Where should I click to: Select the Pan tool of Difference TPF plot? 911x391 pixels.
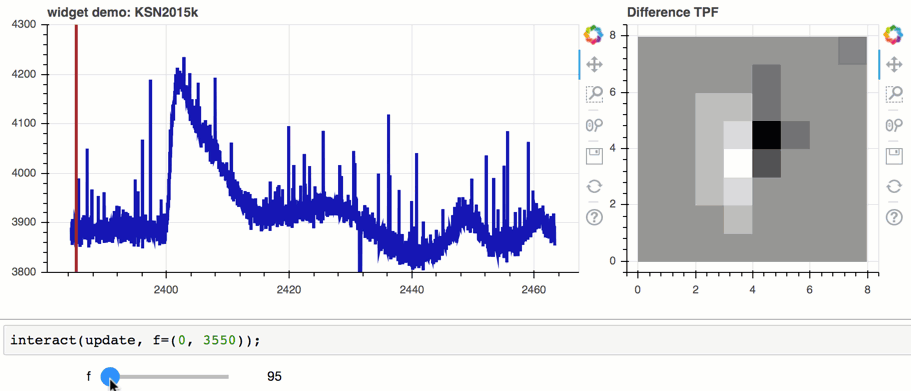[894, 64]
